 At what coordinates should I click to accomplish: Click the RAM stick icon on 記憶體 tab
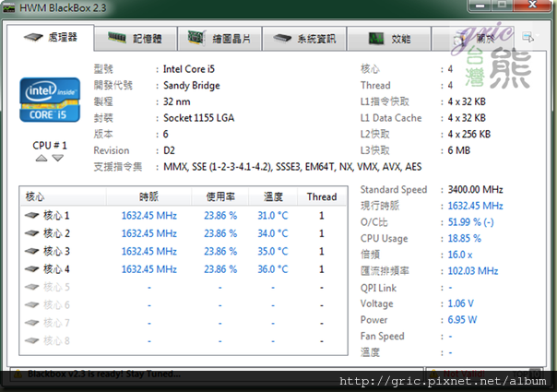point(117,37)
